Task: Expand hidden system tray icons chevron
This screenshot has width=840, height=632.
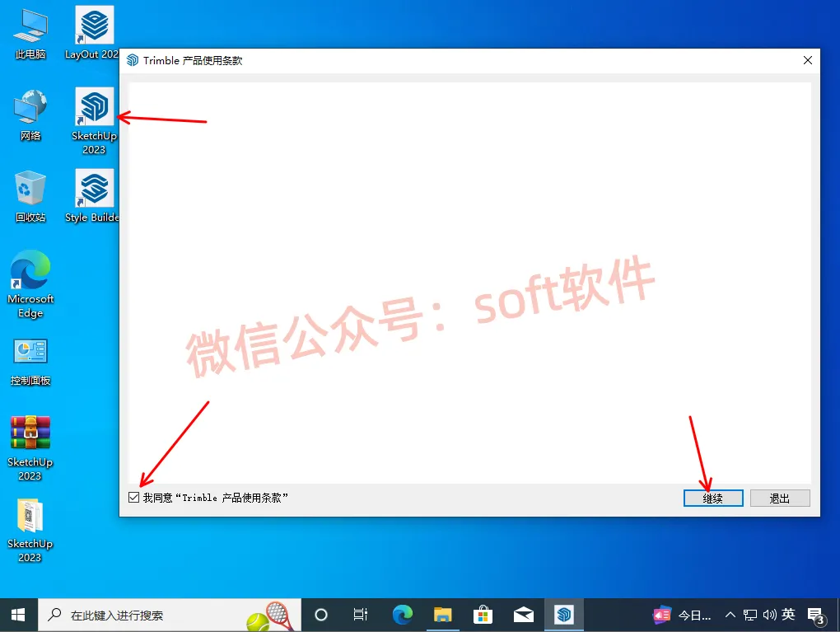Action: pos(730,615)
